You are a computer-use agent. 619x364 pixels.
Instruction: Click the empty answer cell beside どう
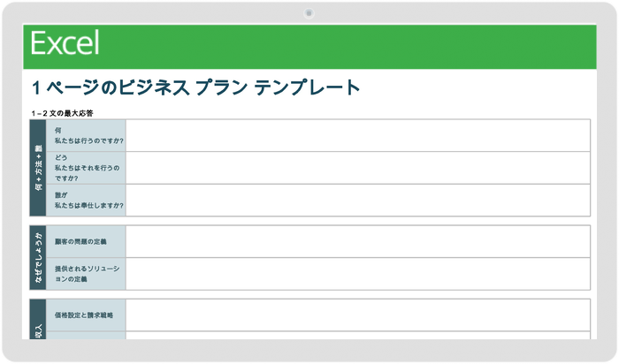pyautogui.click(x=357, y=167)
